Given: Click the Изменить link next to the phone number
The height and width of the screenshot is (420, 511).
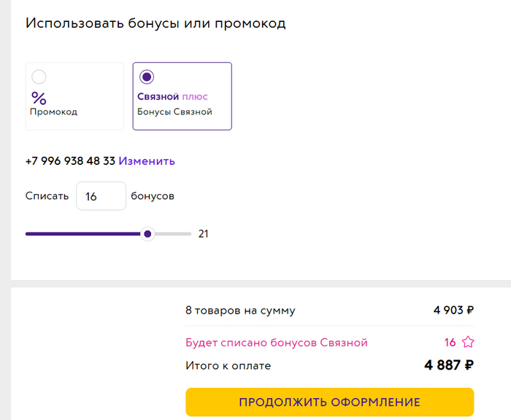Looking at the screenshot, I should (147, 161).
